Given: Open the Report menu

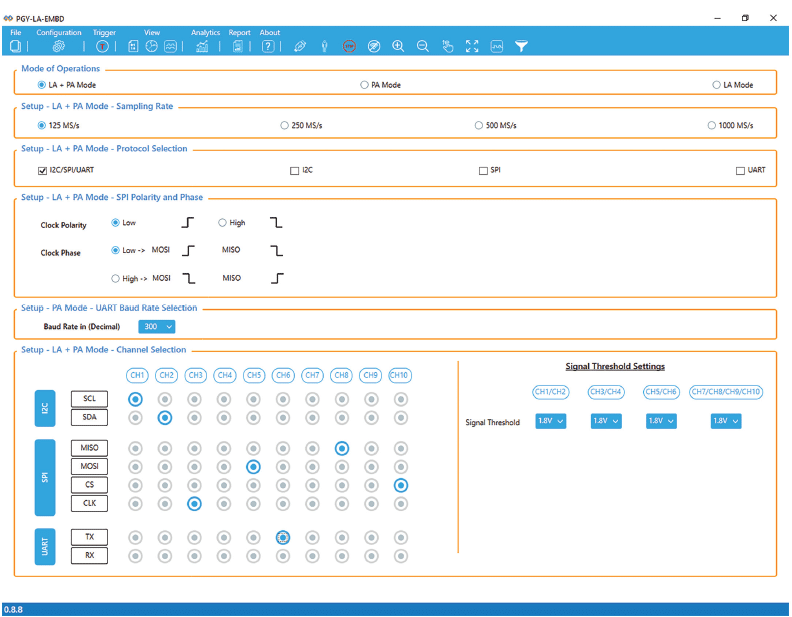Looking at the screenshot, I should [239, 32].
